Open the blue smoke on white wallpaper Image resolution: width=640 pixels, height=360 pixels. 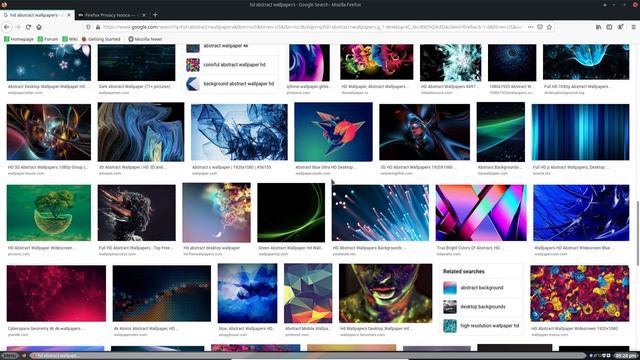[239, 132]
